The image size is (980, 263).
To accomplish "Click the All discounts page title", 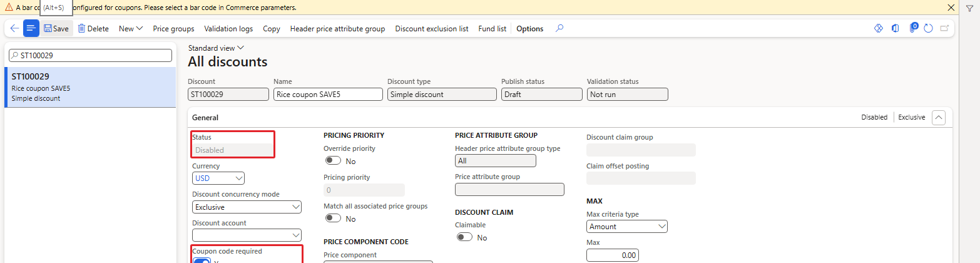I will point(228,62).
